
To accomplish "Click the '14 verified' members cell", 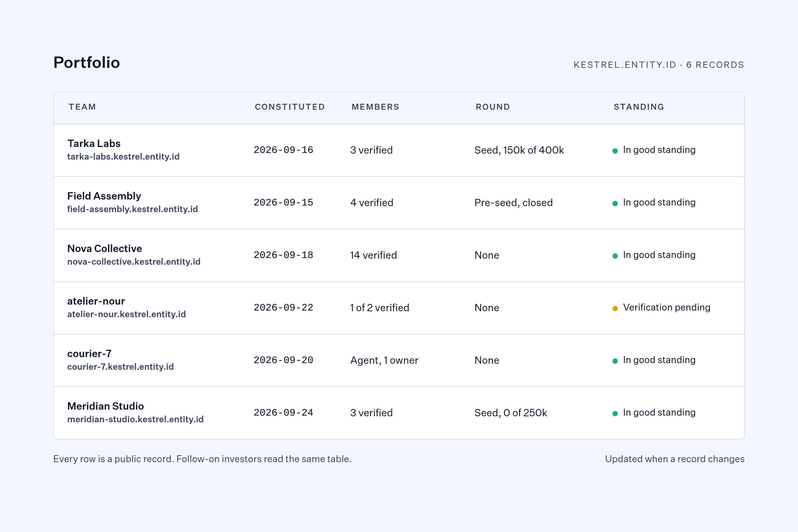I will 373,255.
